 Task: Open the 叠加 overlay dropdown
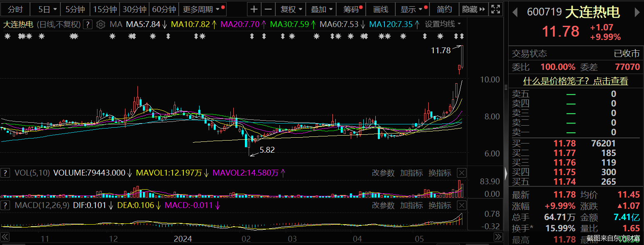point(322,9)
